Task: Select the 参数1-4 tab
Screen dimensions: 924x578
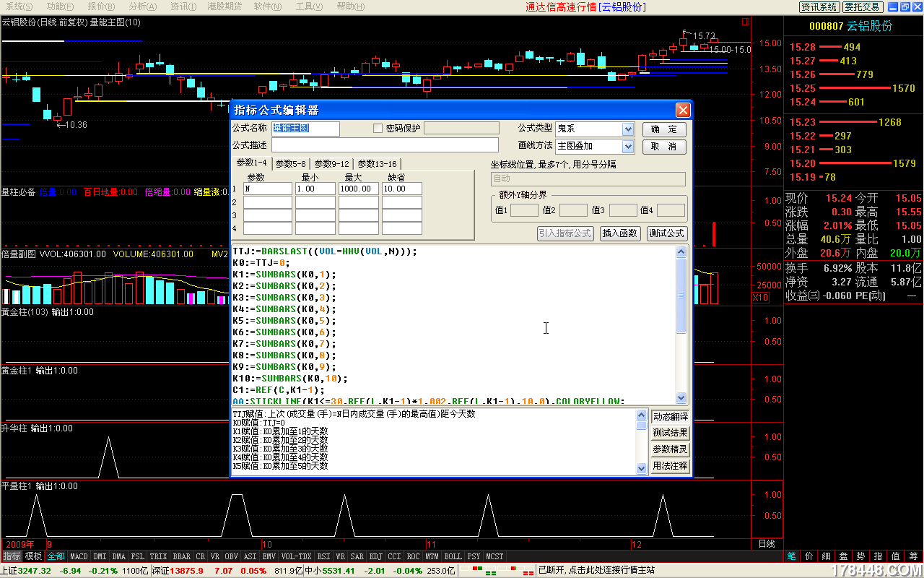Action: tap(251, 163)
